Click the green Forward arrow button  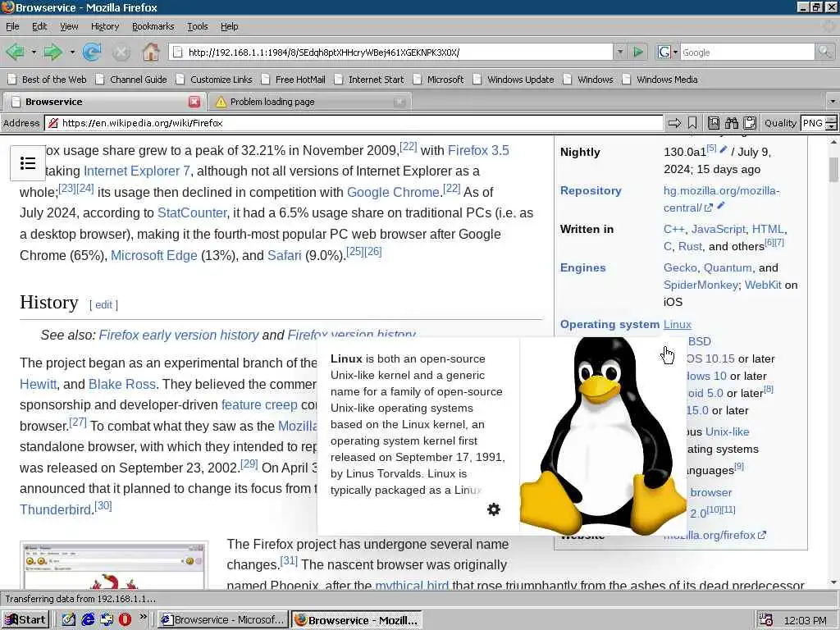52,52
